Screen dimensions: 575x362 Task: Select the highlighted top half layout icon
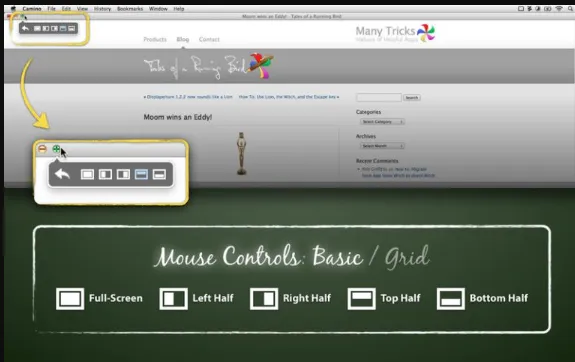point(141,175)
